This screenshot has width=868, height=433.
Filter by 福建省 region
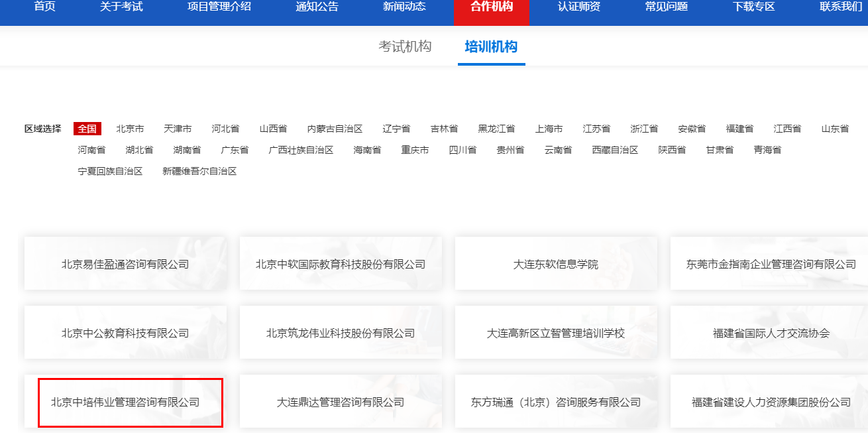739,129
